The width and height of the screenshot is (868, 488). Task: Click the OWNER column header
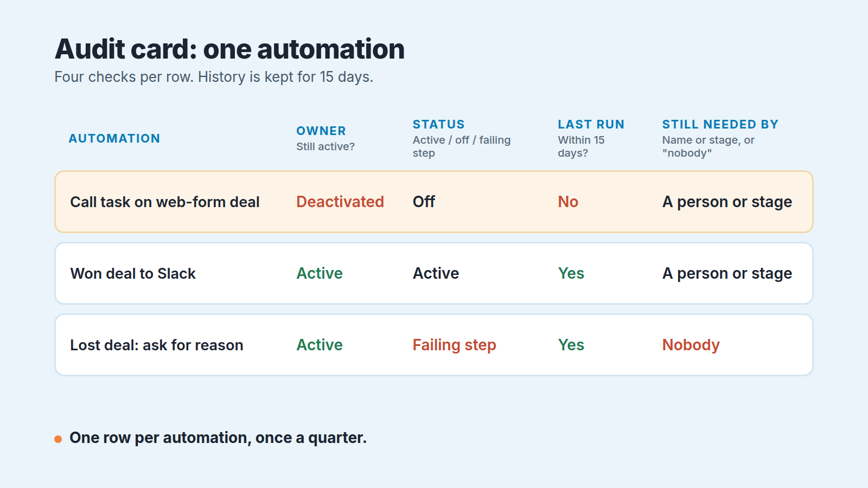click(321, 131)
